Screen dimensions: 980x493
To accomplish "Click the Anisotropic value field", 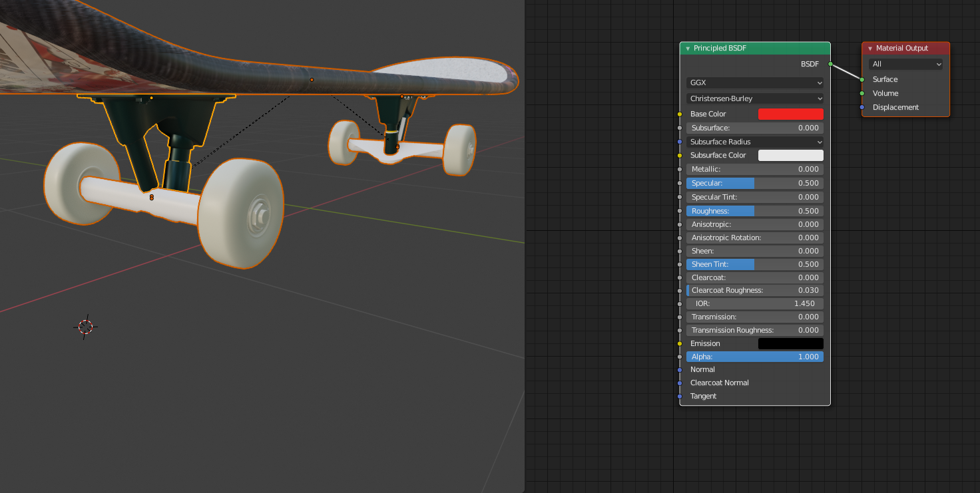I will (x=755, y=224).
